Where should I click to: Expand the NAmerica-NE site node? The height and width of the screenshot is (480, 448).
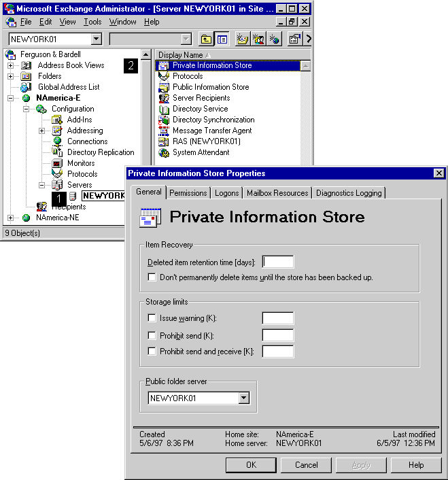10,218
